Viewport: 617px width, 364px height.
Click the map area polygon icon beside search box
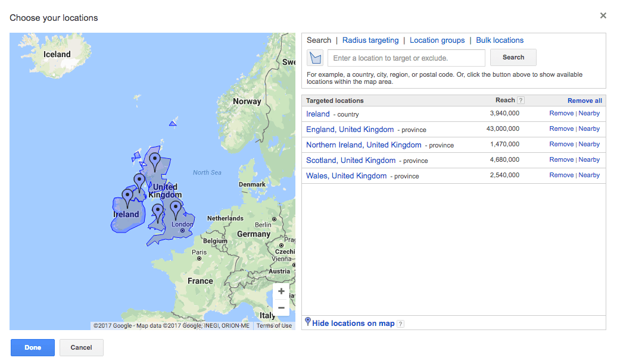[x=315, y=58]
